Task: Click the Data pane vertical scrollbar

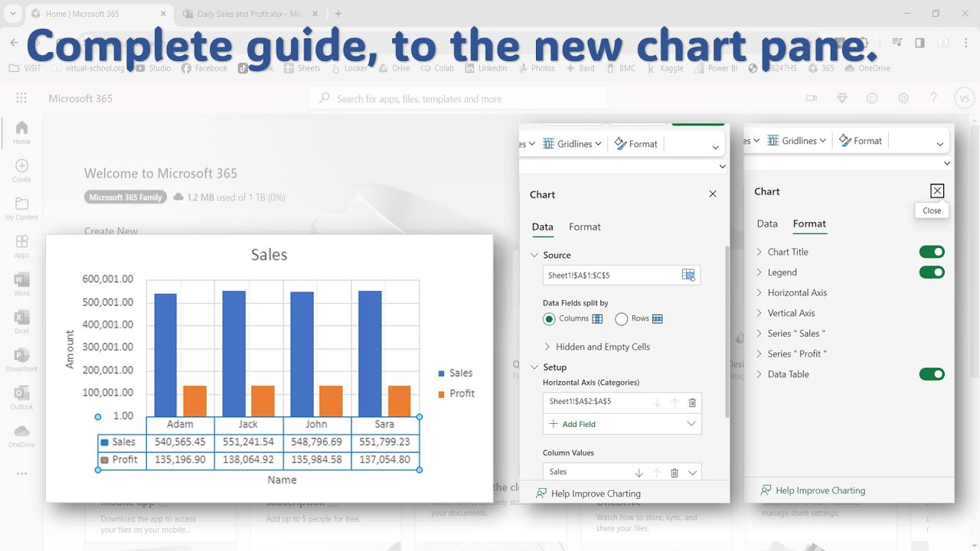Action: tap(726, 332)
